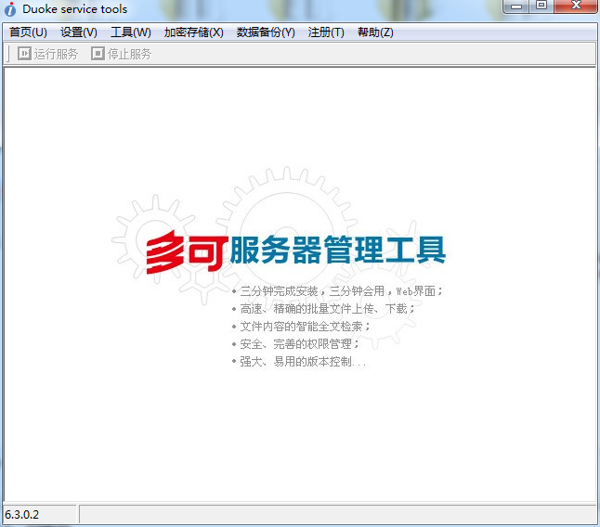
Task: Click the Duoke service tools title text
Action: click(x=75, y=10)
